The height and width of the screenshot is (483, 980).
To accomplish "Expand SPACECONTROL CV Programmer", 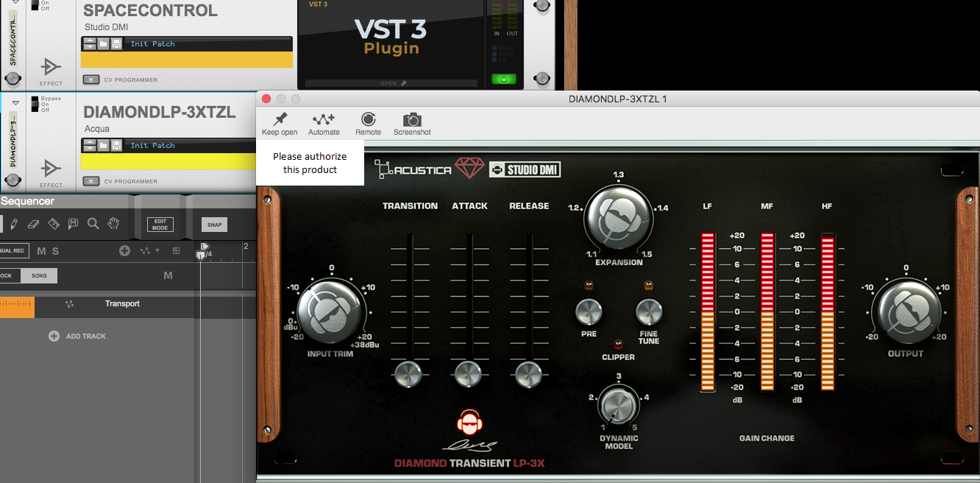I will point(90,80).
